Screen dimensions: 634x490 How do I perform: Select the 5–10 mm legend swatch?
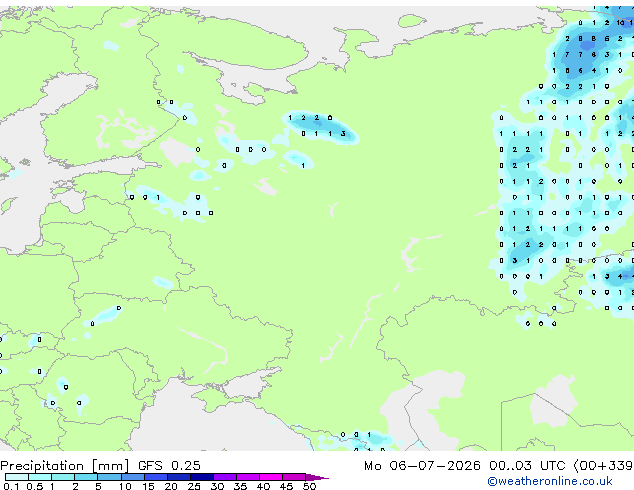tap(109, 477)
